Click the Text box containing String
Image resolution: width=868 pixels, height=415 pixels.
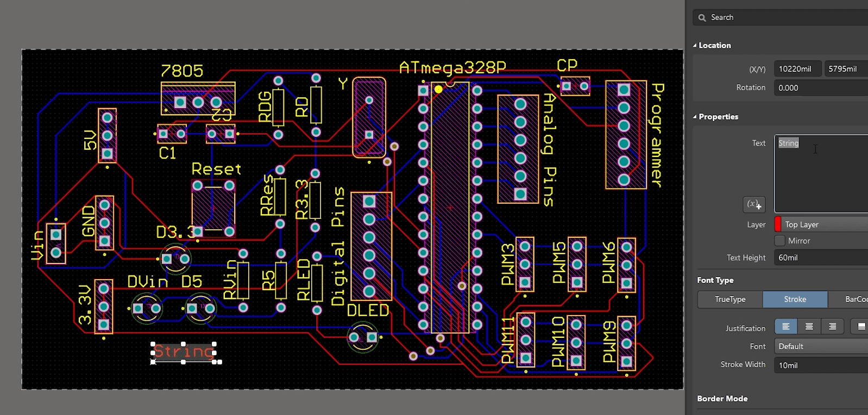[821, 174]
